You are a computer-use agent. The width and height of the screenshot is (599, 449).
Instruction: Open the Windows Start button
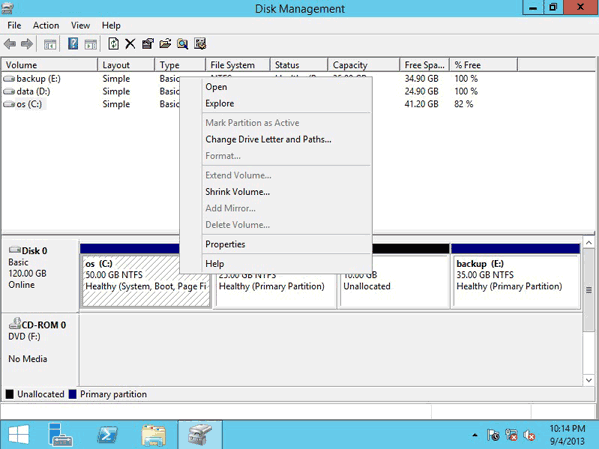18,435
